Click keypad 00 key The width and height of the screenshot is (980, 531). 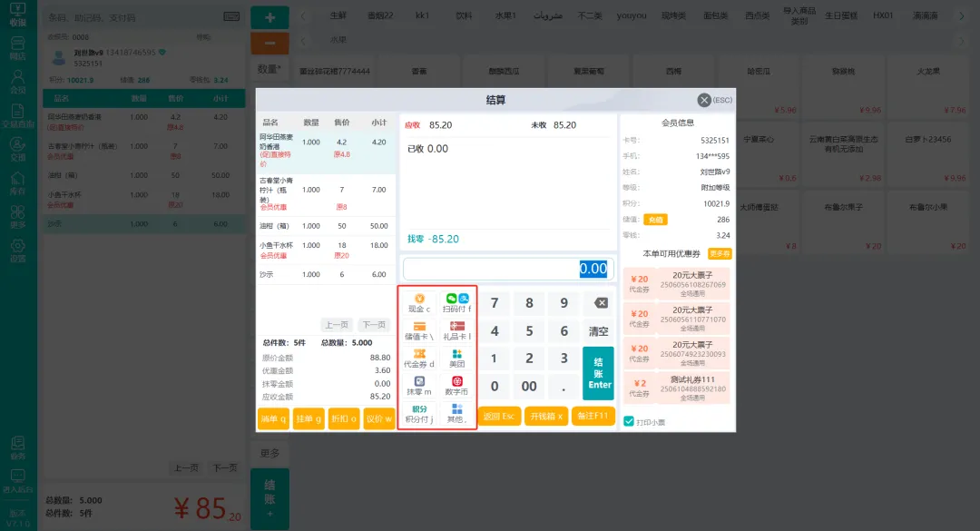(529, 387)
